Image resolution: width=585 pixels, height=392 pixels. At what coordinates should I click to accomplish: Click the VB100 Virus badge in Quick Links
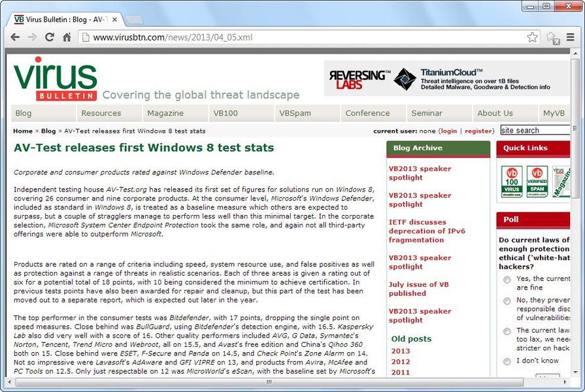coord(512,182)
